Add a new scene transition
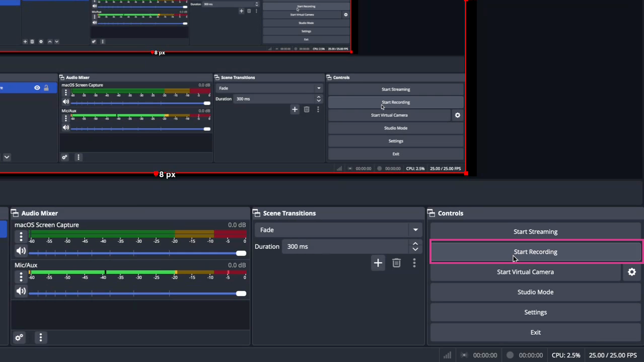The height and width of the screenshot is (362, 644). [x=378, y=263]
